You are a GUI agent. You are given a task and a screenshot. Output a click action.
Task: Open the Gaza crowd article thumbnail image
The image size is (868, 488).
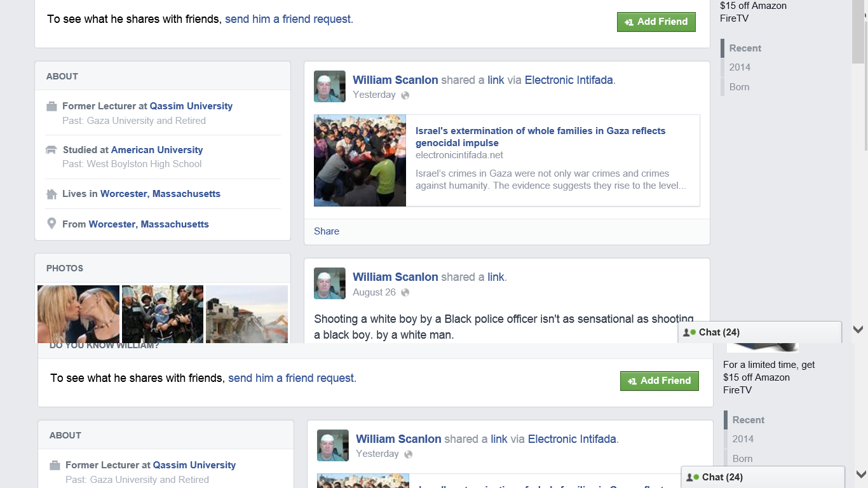pos(360,160)
